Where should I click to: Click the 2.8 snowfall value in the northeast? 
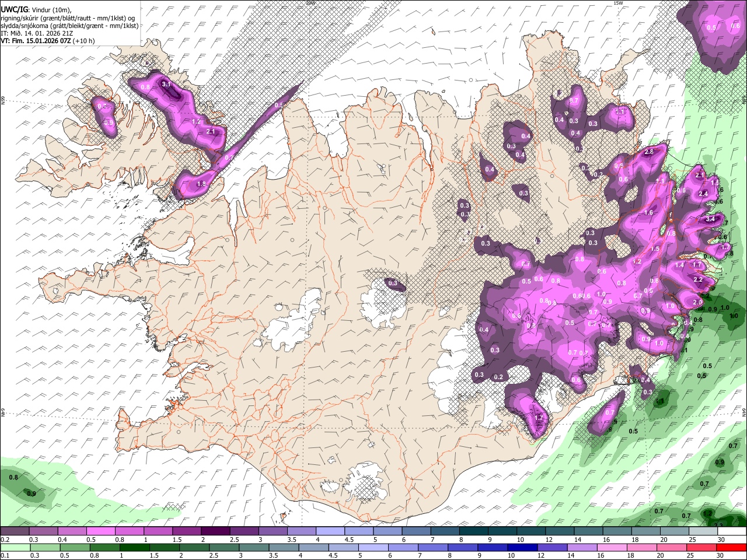point(648,152)
